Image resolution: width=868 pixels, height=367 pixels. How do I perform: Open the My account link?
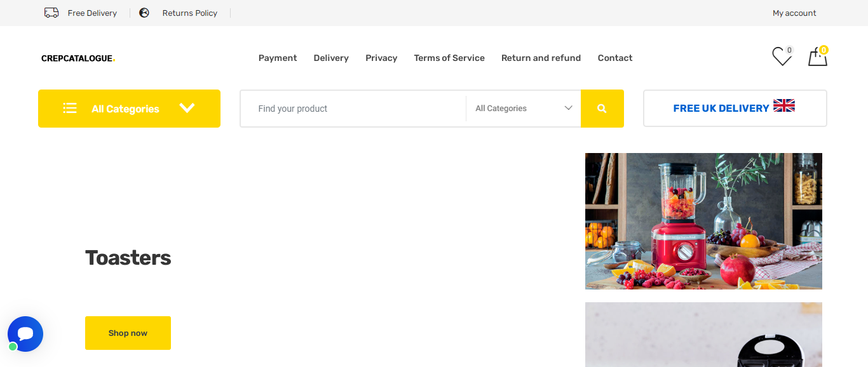coord(794,13)
